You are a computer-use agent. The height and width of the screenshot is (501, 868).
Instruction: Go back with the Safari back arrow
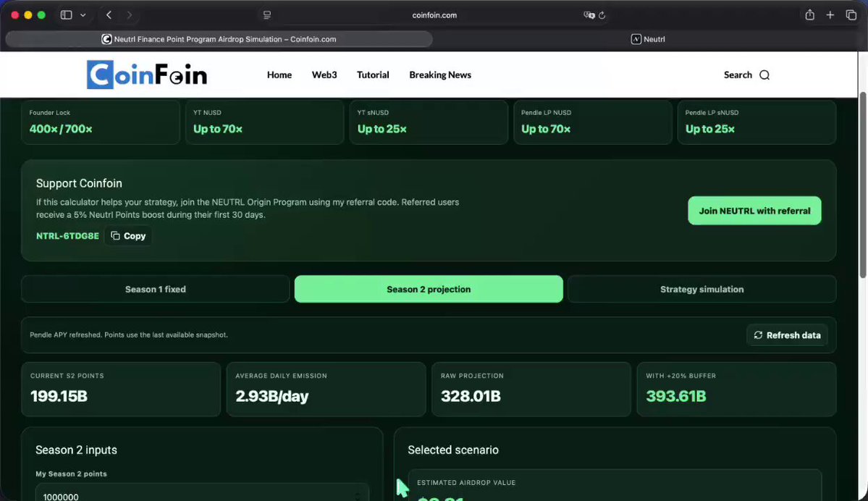point(109,15)
